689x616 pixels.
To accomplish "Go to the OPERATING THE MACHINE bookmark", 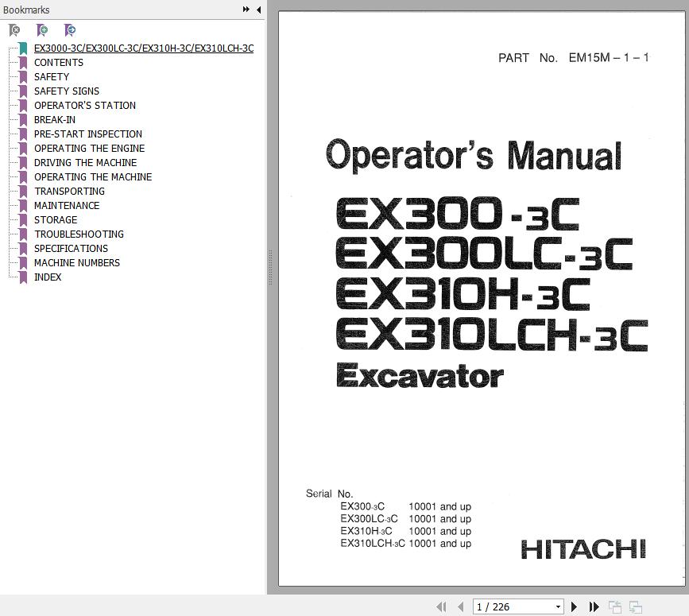I will point(93,176).
